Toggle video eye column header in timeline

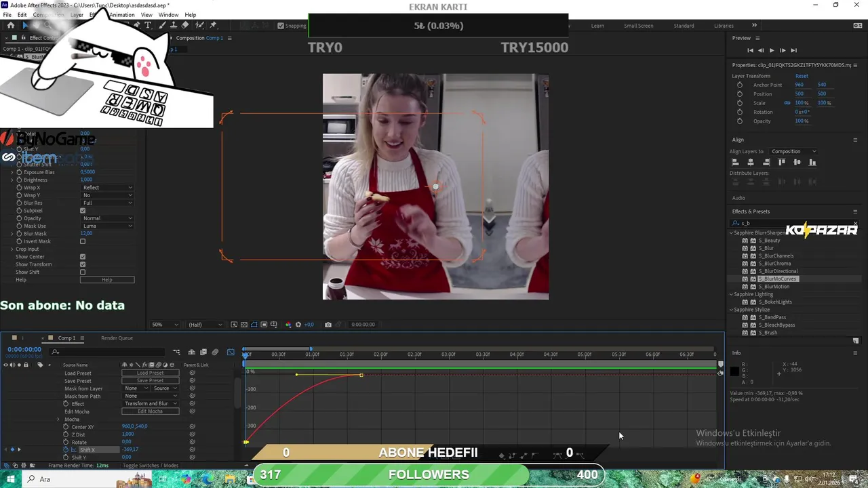(6, 365)
